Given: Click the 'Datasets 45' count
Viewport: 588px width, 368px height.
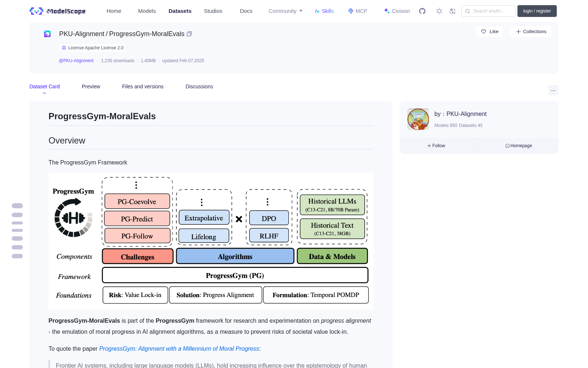Looking at the screenshot, I should coord(471,125).
